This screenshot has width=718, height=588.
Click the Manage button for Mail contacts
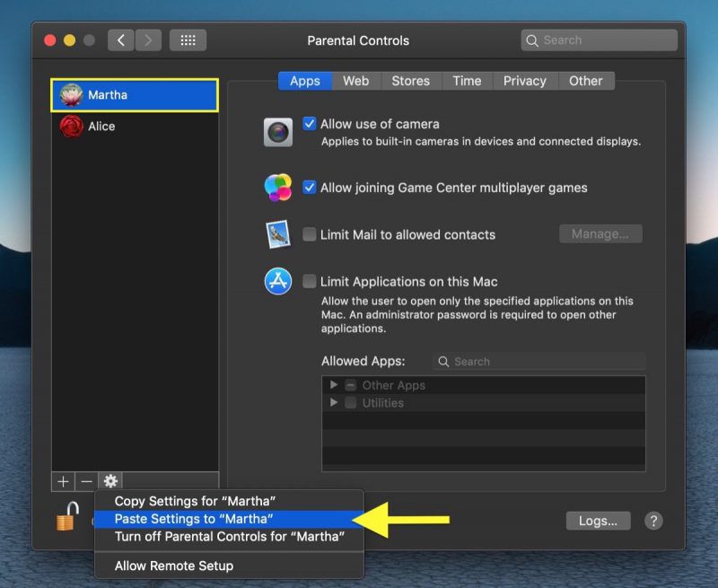[600, 234]
